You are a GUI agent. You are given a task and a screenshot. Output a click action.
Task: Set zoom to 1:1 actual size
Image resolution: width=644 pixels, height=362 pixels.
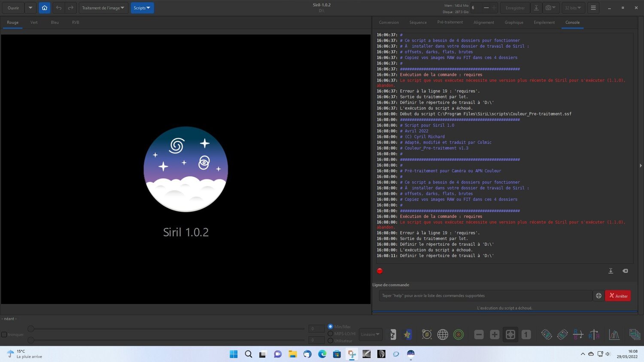click(526, 335)
